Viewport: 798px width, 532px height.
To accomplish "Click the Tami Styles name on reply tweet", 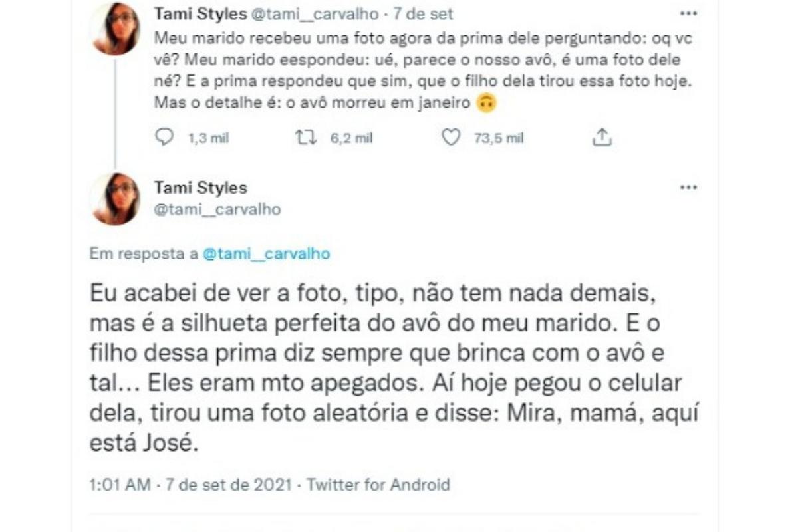I will coord(200,188).
